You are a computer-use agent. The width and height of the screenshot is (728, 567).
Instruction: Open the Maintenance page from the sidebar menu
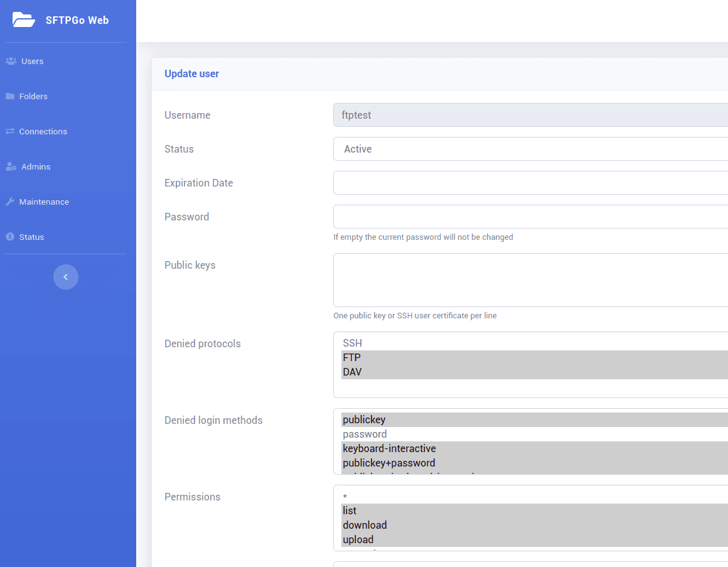[43, 202]
